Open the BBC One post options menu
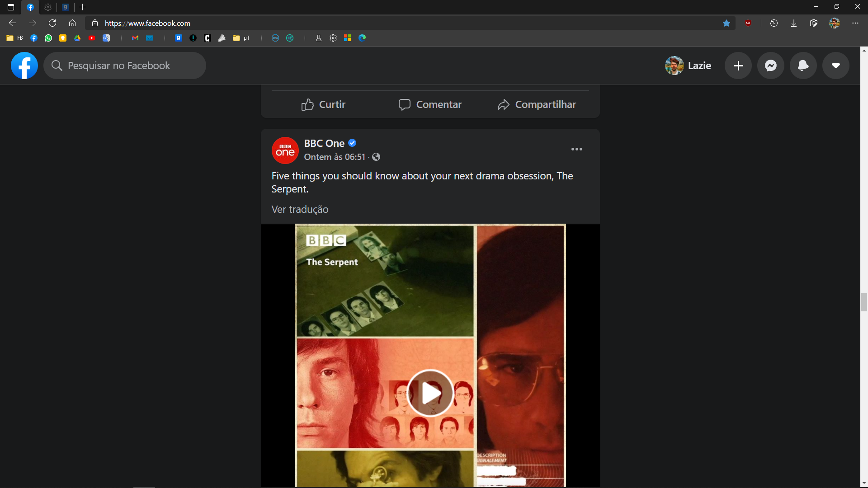This screenshot has height=488, width=868. tap(577, 149)
